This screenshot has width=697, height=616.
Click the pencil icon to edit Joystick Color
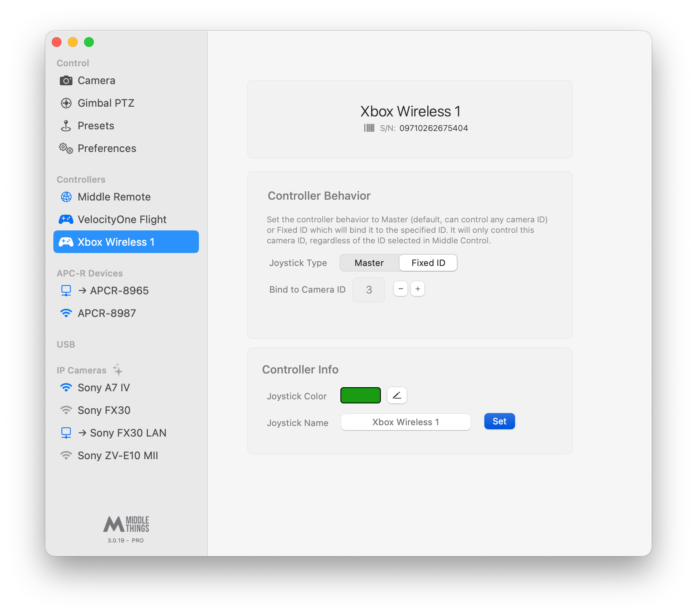(397, 395)
